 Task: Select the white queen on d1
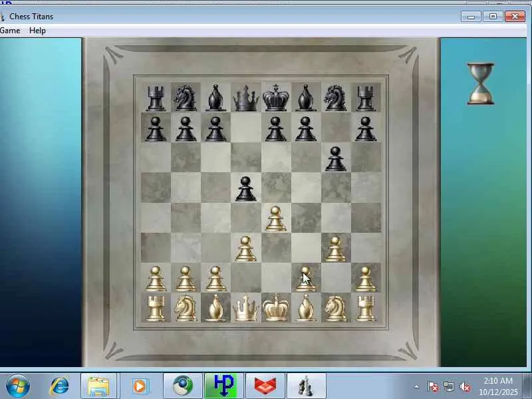point(245,309)
